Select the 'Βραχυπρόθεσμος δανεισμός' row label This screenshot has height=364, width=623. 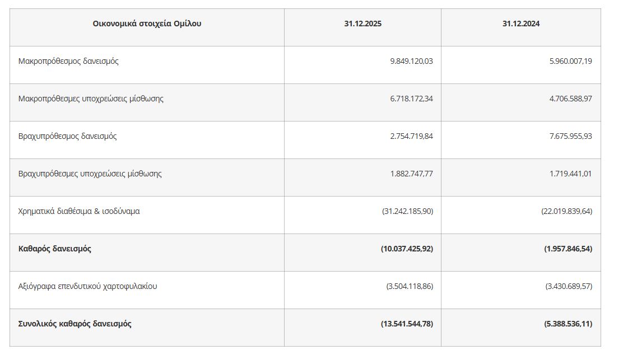tap(68, 136)
